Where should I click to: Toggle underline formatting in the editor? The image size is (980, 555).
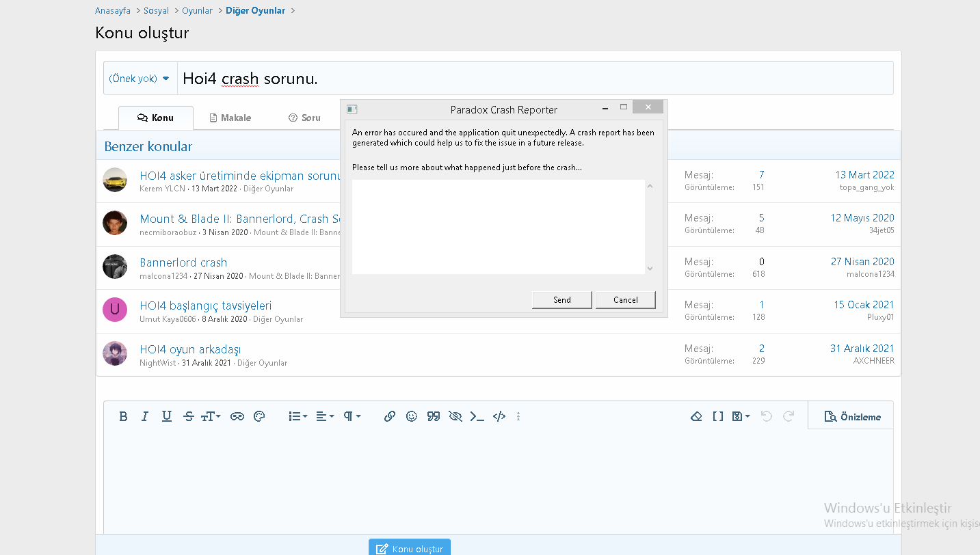tap(167, 416)
